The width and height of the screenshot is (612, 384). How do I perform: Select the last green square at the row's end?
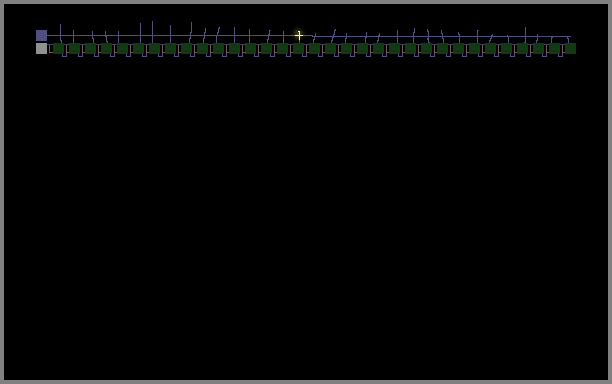pos(570,48)
